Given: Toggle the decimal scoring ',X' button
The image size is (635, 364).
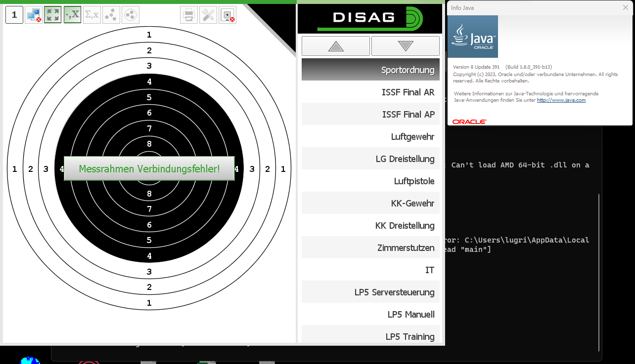Looking at the screenshot, I should pyautogui.click(x=72, y=15).
